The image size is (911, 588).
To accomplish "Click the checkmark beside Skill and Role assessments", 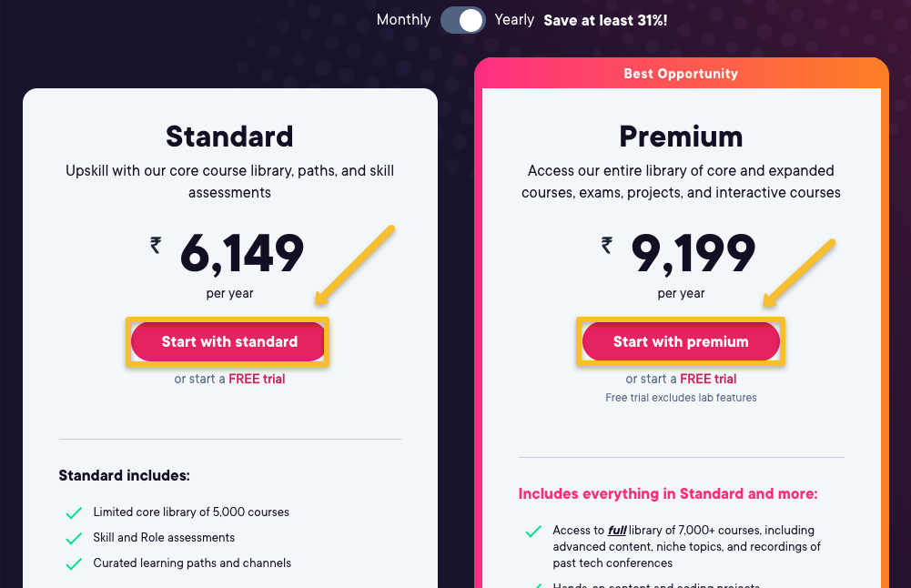I will coord(74,537).
